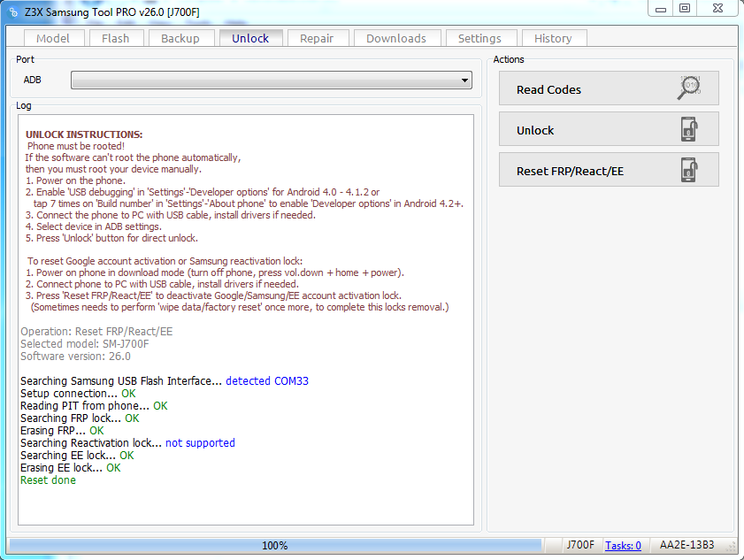Click '4. Select device in ADB settings.' line

[x=94, y=226]
